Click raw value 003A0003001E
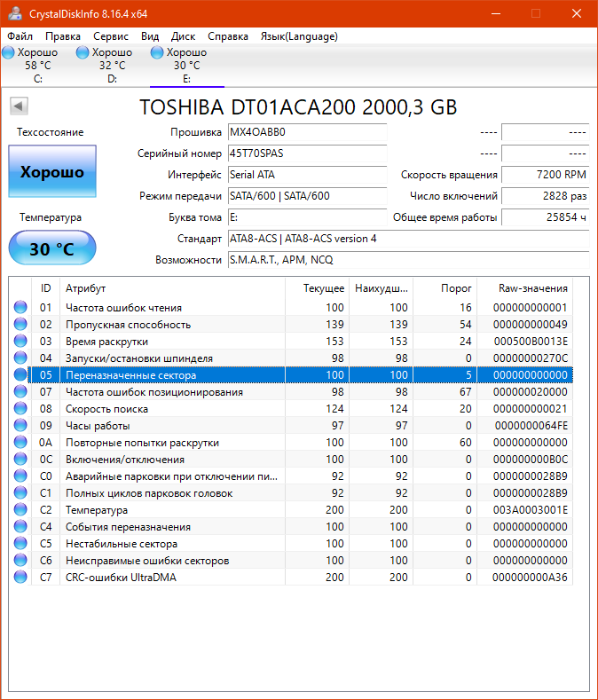 point(530,510)
